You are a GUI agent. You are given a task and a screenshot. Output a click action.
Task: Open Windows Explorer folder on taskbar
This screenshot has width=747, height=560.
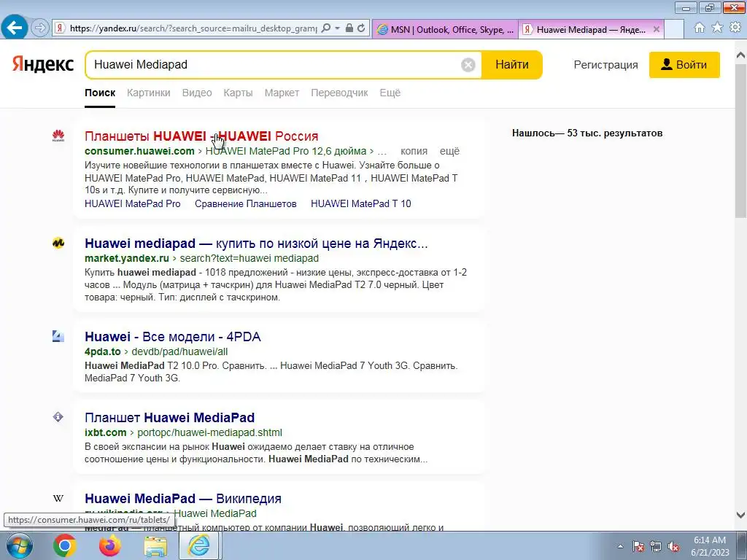pos(155,545)
